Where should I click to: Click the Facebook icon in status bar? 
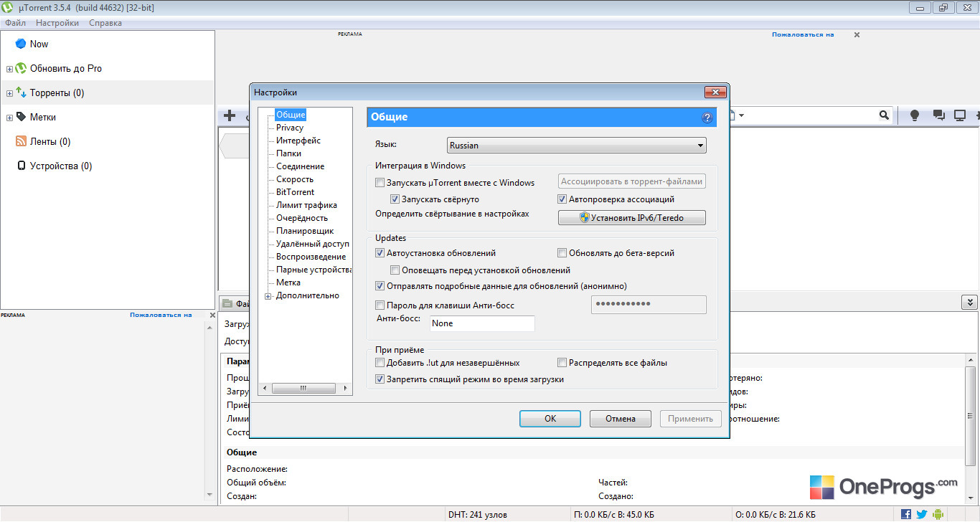[906, 514]
